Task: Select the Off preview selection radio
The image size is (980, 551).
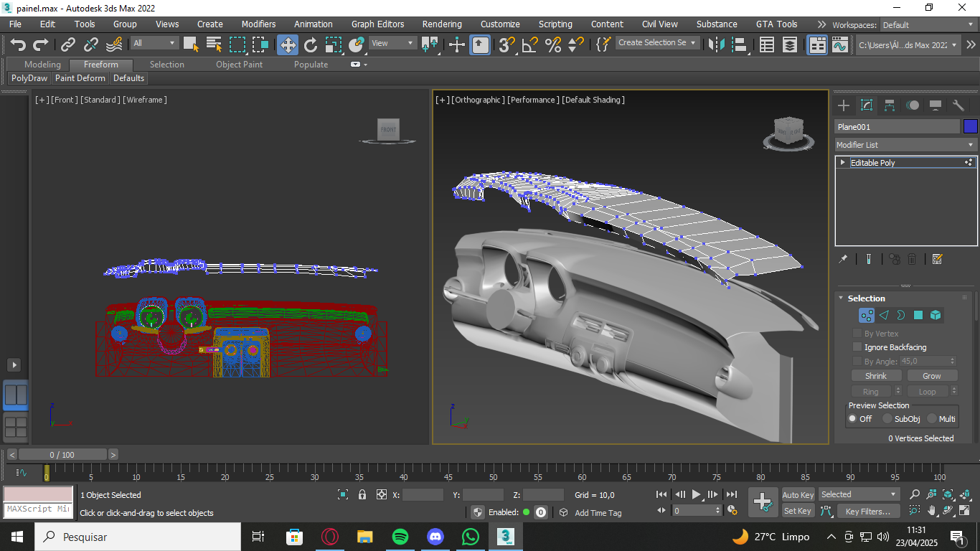Action: pos(853,419)
